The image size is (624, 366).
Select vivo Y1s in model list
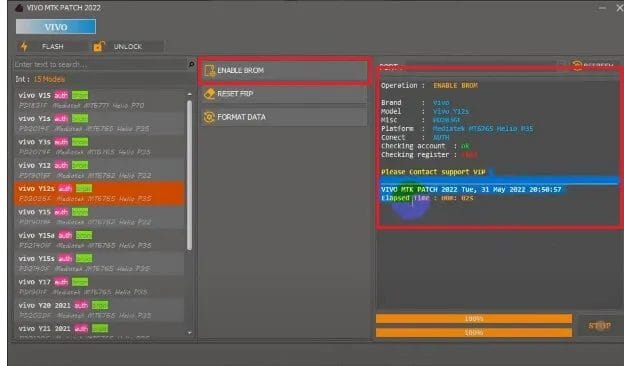click(99, 123)
